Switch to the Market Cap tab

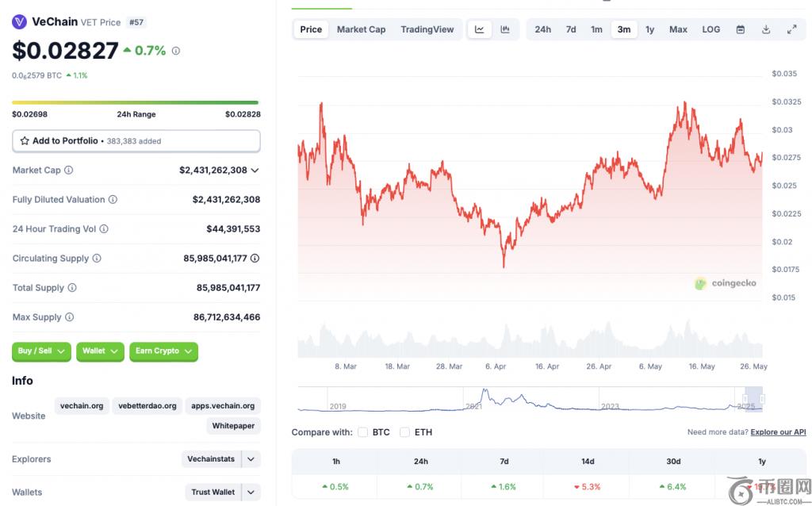tap(361, 29)
